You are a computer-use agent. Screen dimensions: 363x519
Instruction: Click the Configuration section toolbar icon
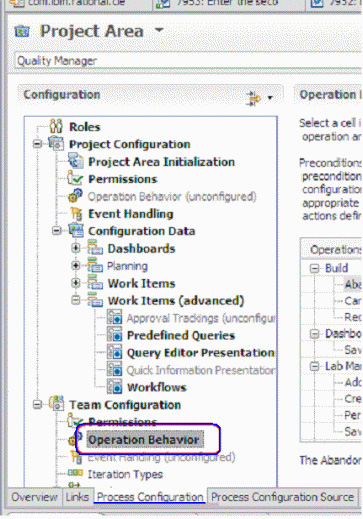(254, 98)
